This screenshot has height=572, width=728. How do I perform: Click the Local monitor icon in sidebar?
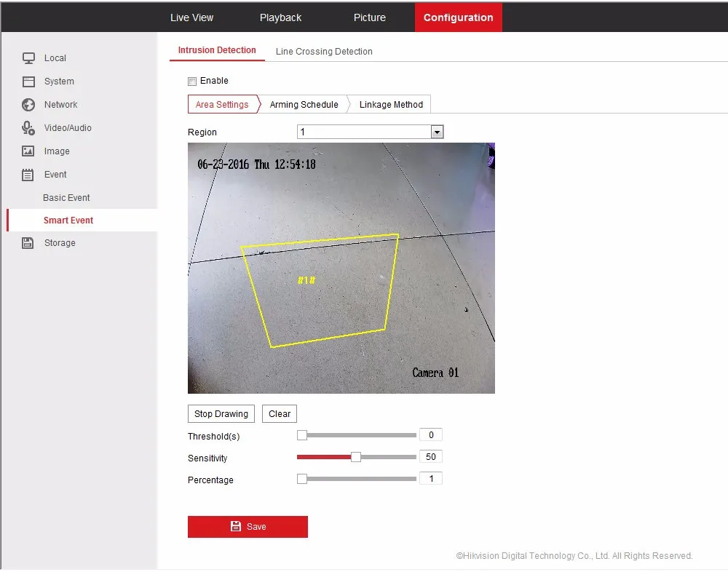[28, 58]
